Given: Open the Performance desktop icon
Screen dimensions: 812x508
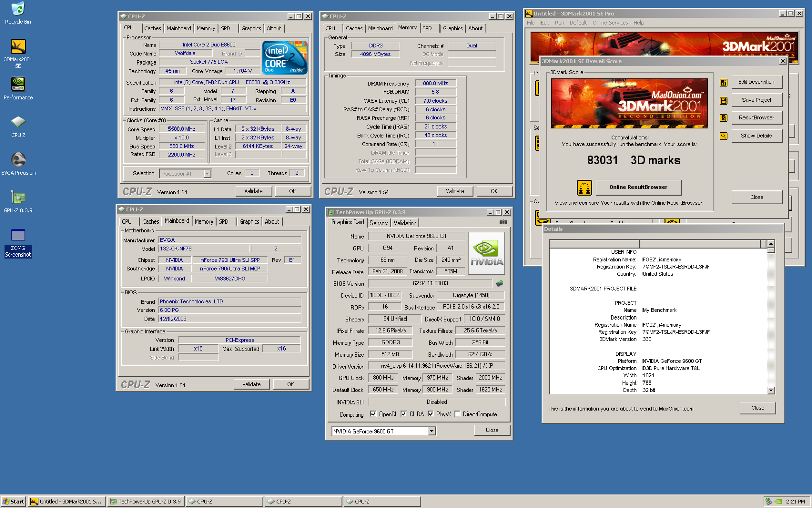Looking at the screenshot, I should click(x=18, y=88).
